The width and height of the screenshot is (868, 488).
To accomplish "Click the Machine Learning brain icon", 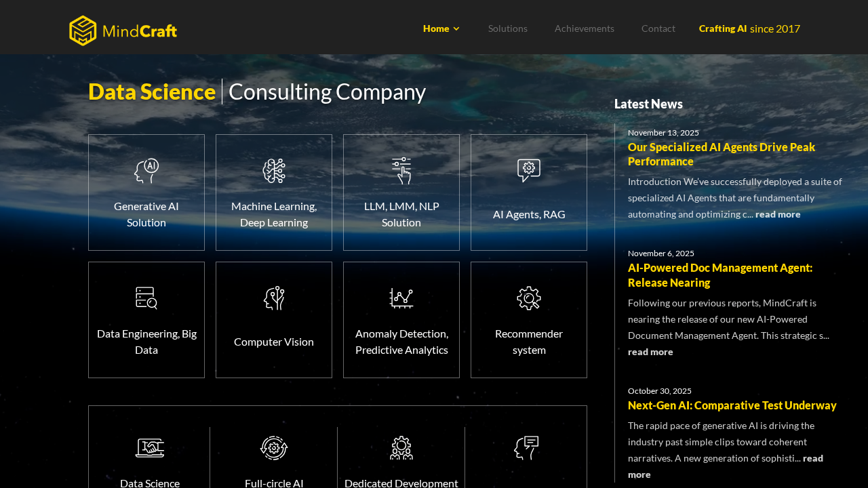I will point(274,171).
